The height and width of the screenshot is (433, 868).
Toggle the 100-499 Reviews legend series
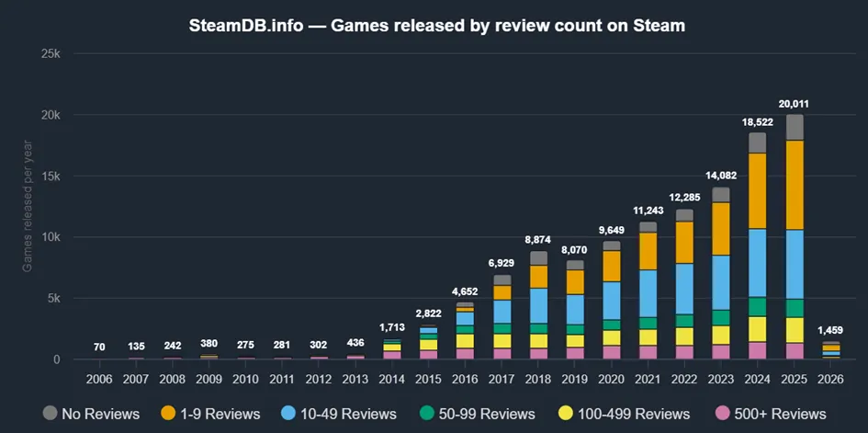click(x=623, y=414)
